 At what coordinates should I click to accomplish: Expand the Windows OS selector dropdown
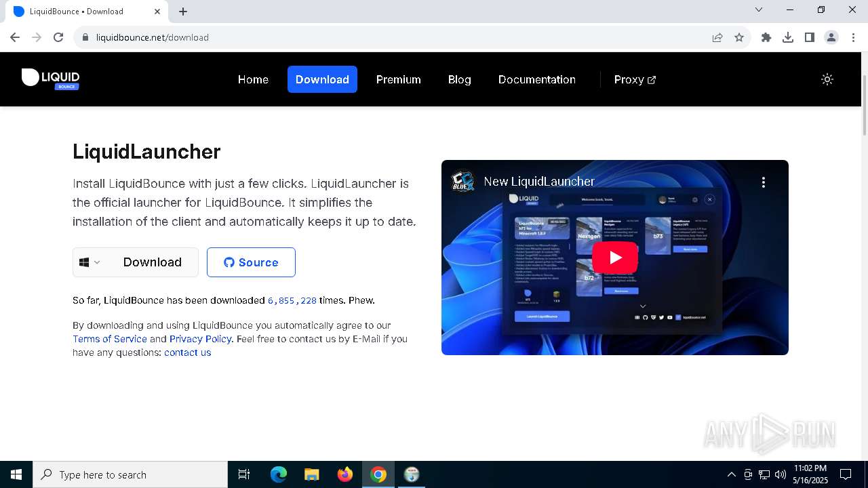[x=90, y=262]
